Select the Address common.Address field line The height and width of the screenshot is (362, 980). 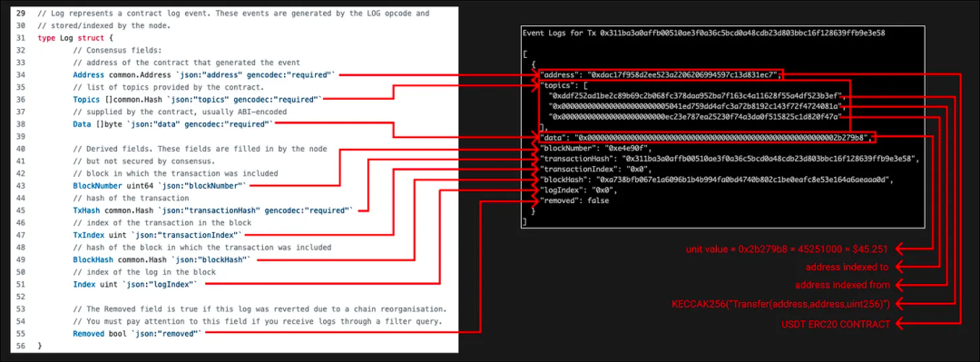[x=204, y=75]
